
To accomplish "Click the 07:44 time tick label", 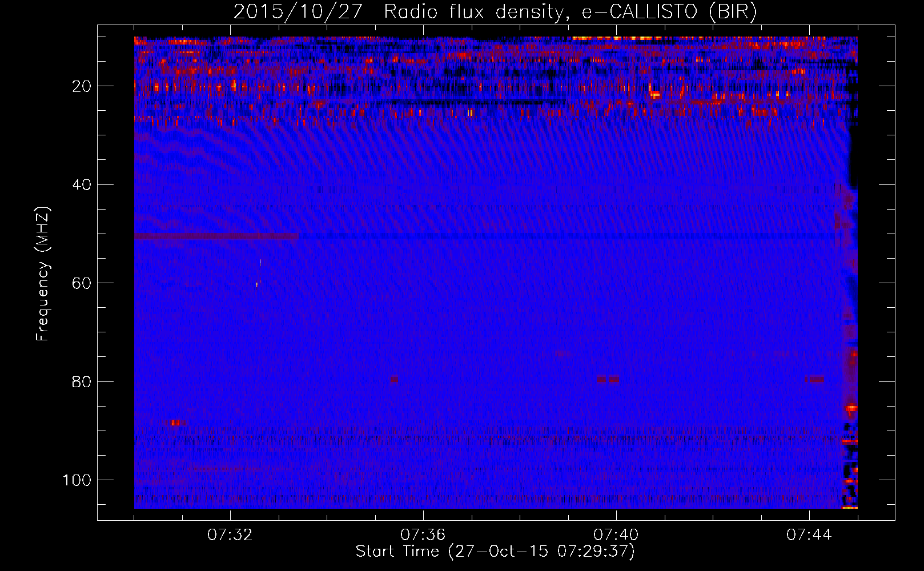I will click(809, 535).
